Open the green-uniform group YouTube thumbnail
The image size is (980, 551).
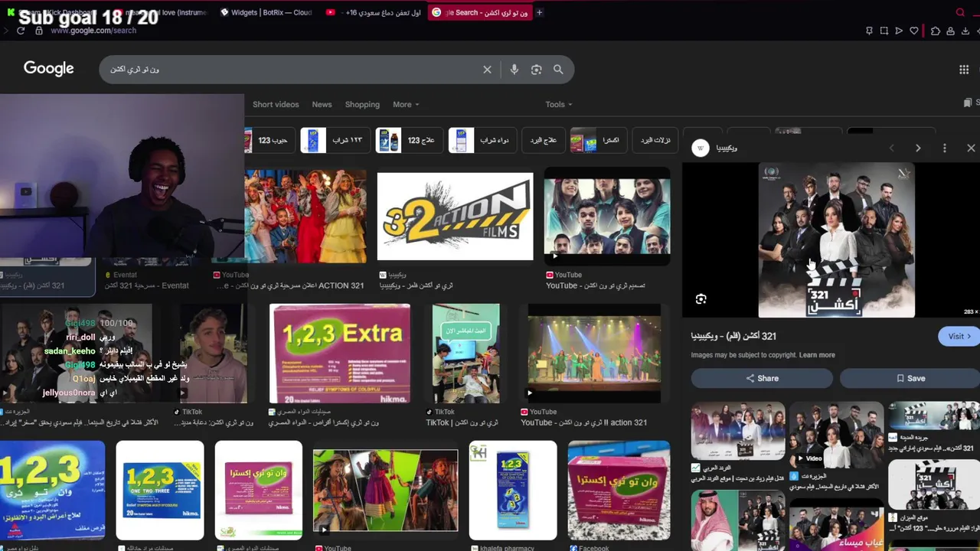point(607,217)
